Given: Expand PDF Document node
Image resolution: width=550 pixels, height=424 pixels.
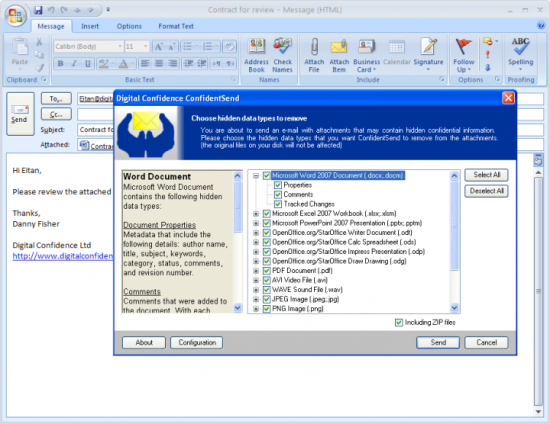Looking at the screenshot, I should [x=256, y=270].
